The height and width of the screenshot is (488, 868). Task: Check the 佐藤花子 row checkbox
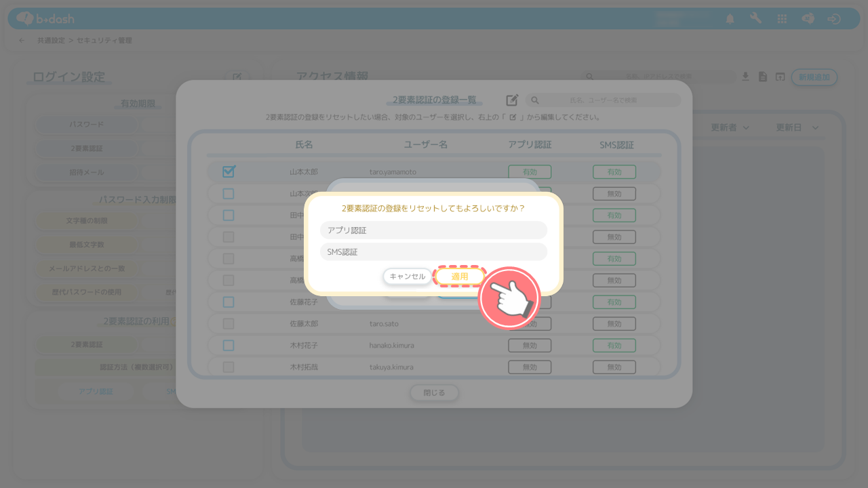229,302
